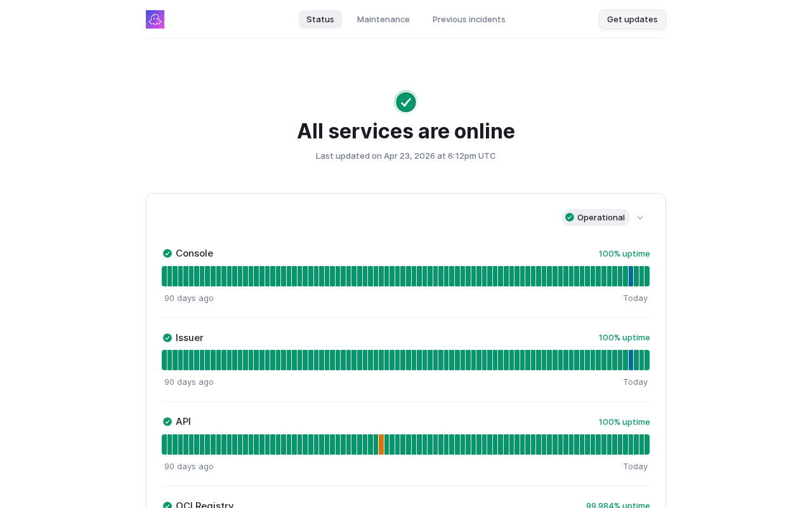
Task: Click the blue bar in Issuer uptime timeline
Action: coord(631,360)
